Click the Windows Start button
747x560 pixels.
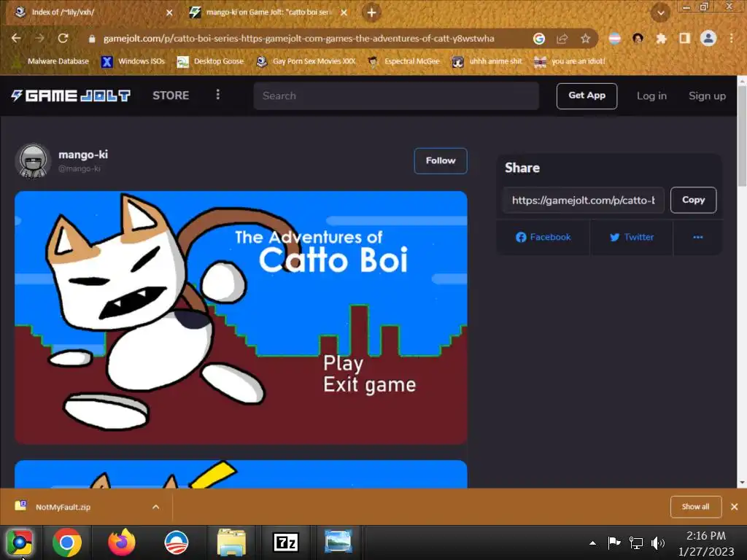(20, 542)
